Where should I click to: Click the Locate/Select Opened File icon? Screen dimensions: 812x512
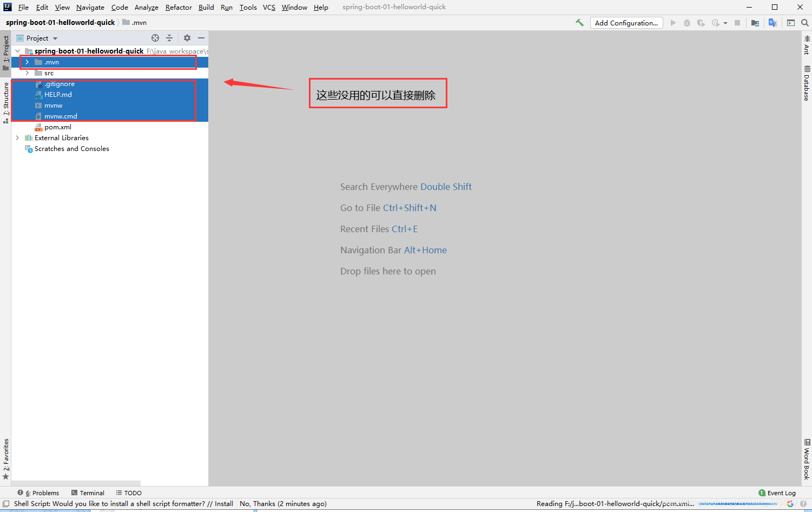click(x=155, y=38)
